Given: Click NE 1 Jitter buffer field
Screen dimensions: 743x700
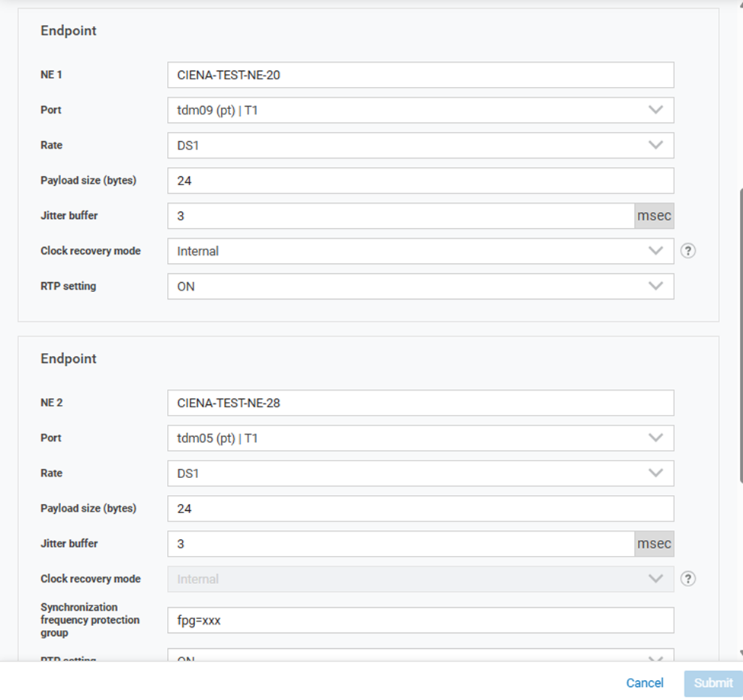Looking at the screenshot, I should (x=401, y=216).
